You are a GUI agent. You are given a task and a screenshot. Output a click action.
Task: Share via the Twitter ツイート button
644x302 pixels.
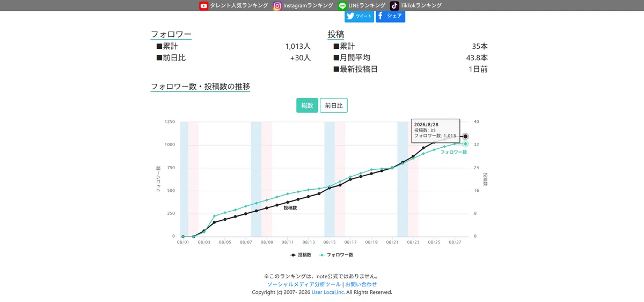[359, 16]
